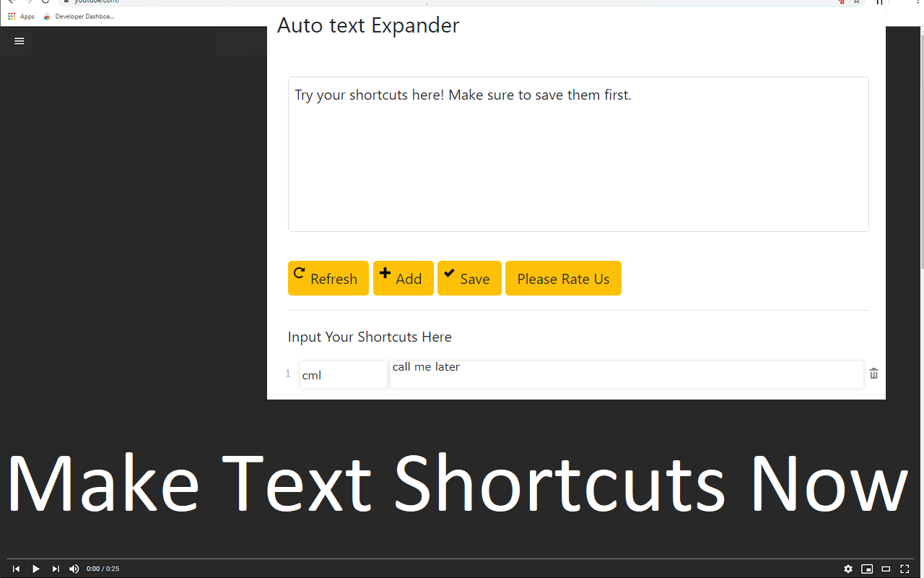The height and width of the screenshot is (578, 924).
Task: Edit the 'cml' shortcut field
Action: pos(344,375)
